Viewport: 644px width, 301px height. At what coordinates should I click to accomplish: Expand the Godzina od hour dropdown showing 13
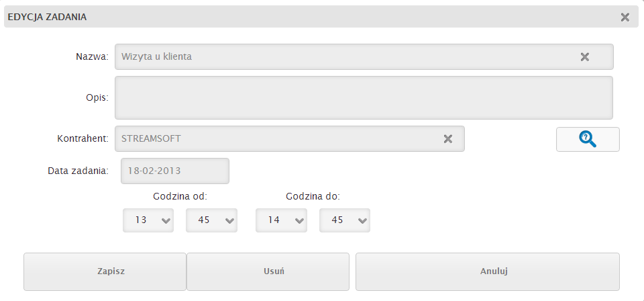tap(148, 220)
